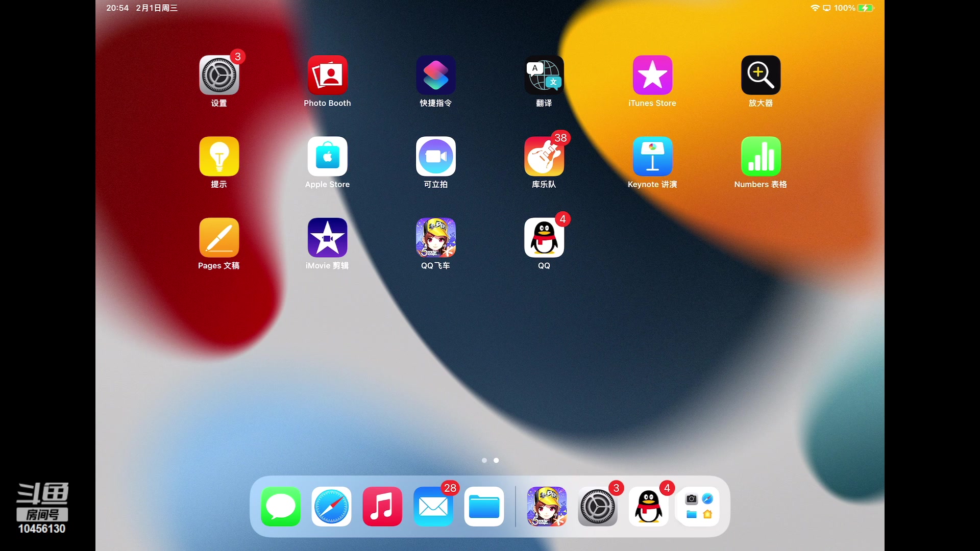Tap the battery indicator in status bar

pyautogui.click(x=866, y=8)
